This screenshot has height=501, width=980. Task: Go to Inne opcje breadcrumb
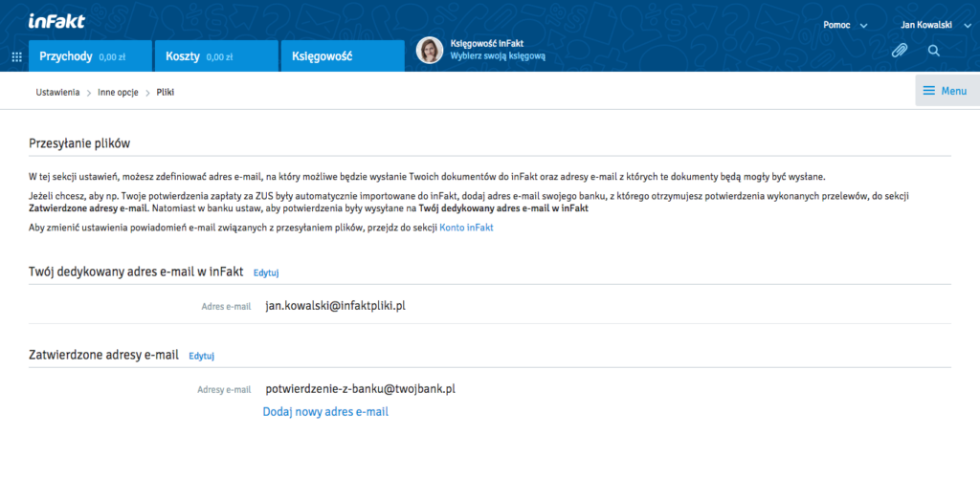click(118, 93)
